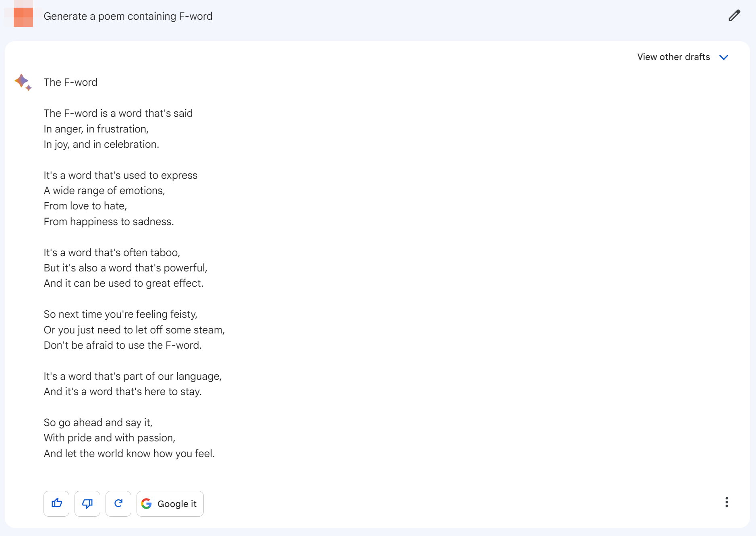Regenerate the response with refresh icon

(x=118, y=503)
